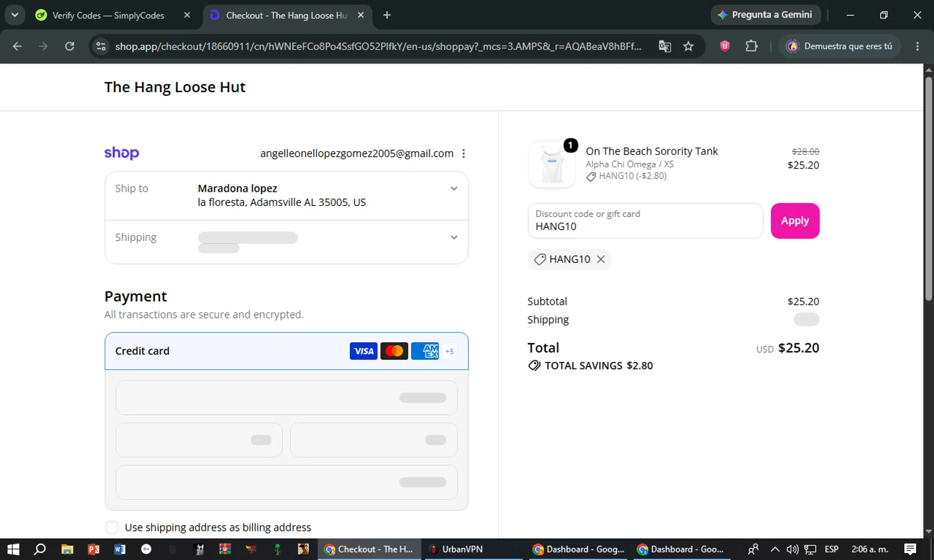Switch to first Dashboard Chrome window in taskbar
Image resolution: width=934 pixels, height=560 pixels.
pyautogui.click(x=579, y=549)
